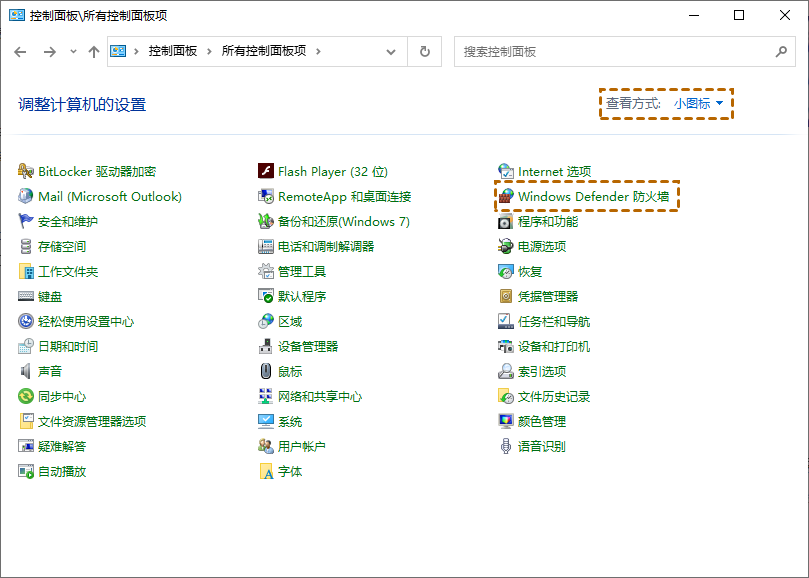The width and height of the screenshot is (809, 578).
Task: Close the Control Panel window
Action: (785, 15)
